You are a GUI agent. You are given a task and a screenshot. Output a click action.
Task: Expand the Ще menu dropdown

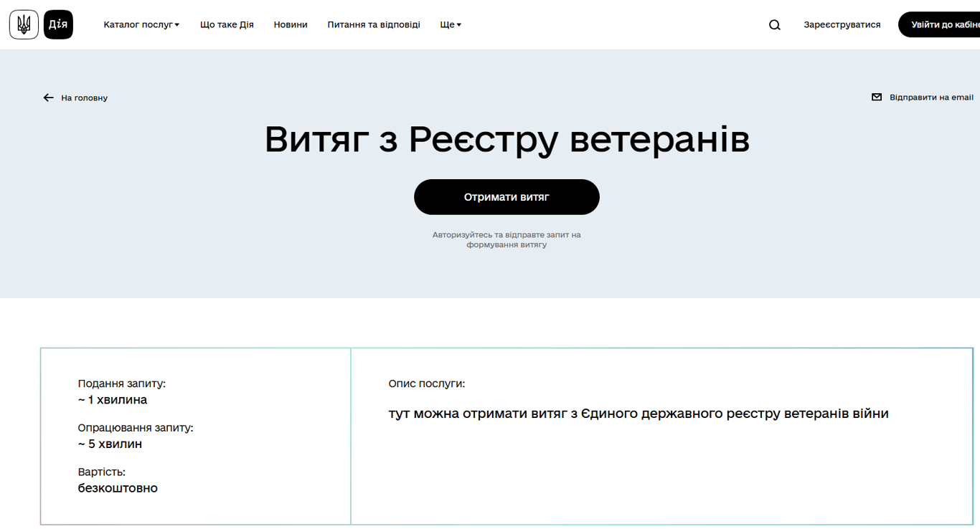(x=451, y=24)
